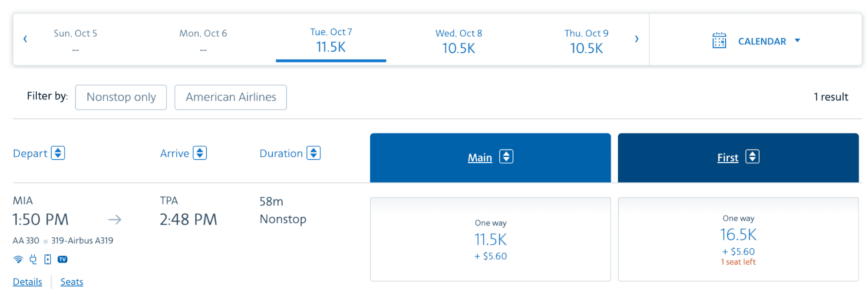Select the Tue, Oct 7 date tab
The height and width of the screenshot is (289, 868).
click(331, 40)
